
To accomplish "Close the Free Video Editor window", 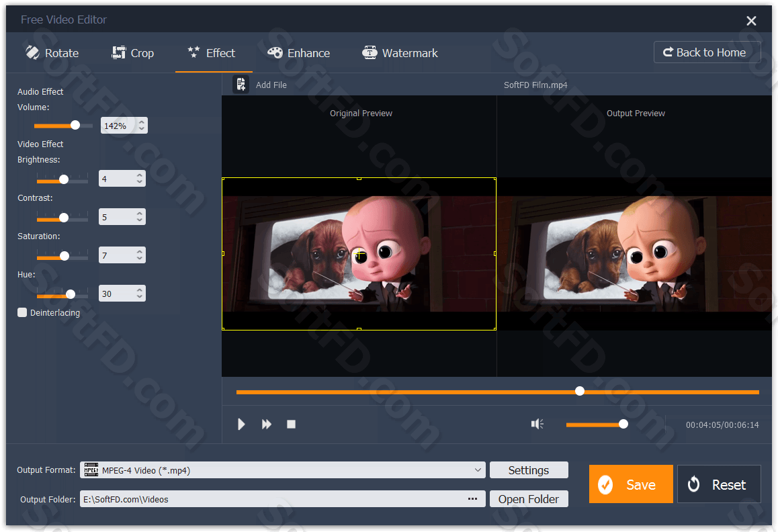I will point(751,20).
